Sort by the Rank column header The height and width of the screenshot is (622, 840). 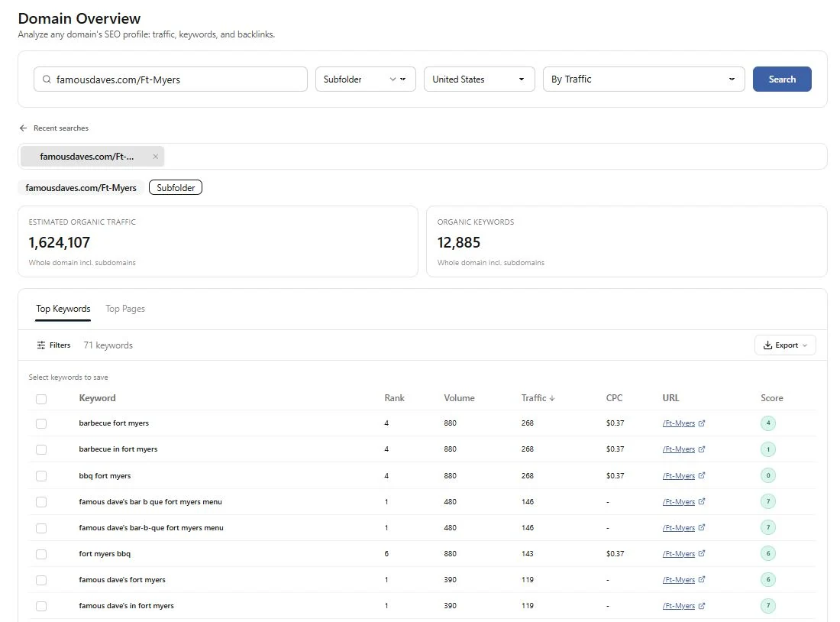tap(394, 398)
